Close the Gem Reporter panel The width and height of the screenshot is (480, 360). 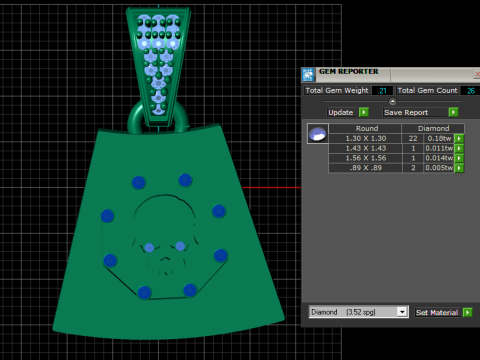point(477,74)
